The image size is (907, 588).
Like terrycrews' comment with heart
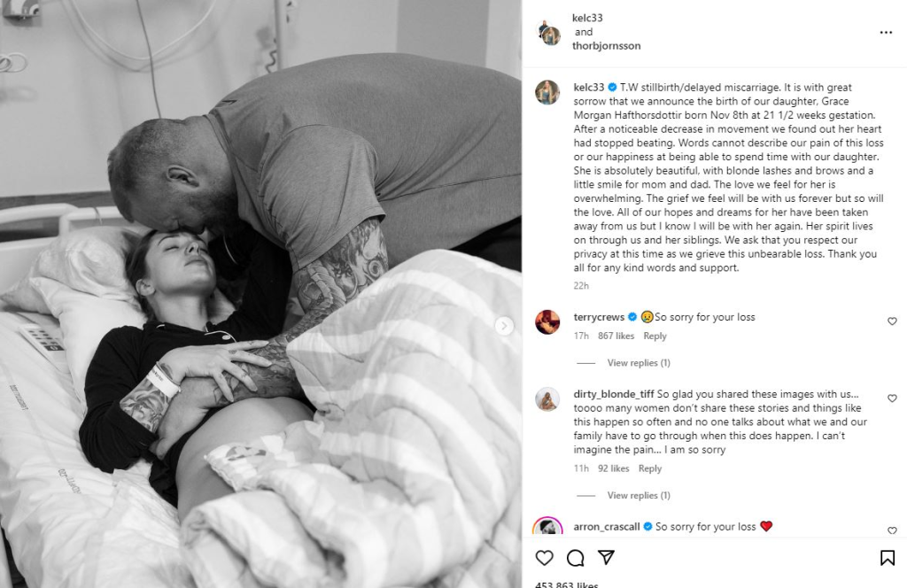point(892,321)
